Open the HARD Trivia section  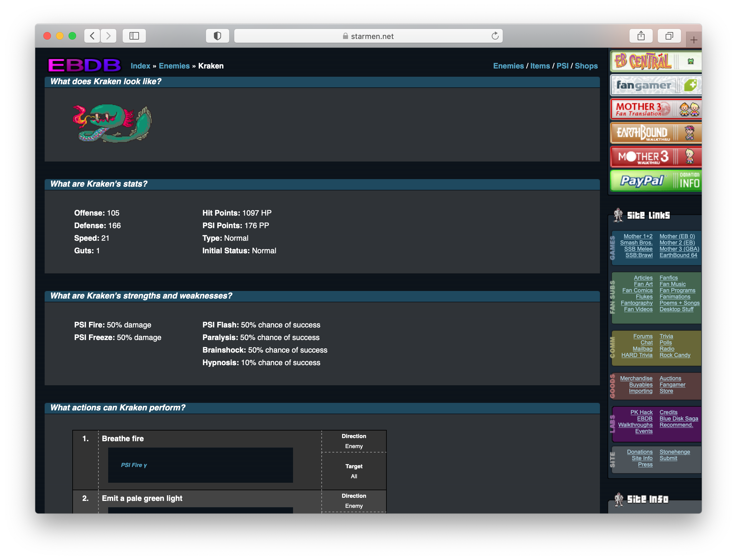point(638,355)
